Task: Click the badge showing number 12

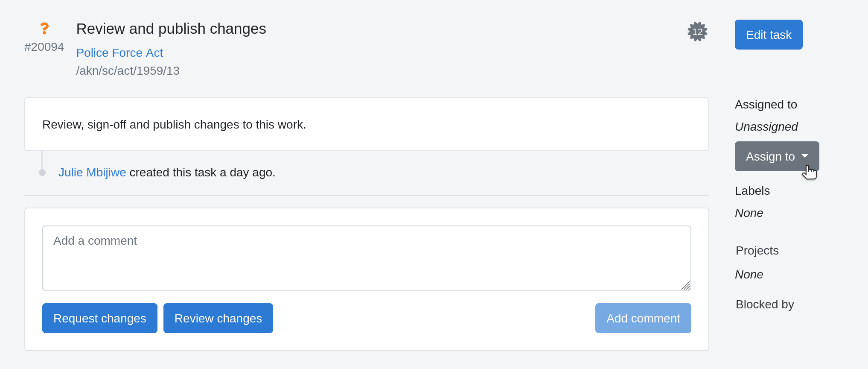Action: click(x=697, y=32)
